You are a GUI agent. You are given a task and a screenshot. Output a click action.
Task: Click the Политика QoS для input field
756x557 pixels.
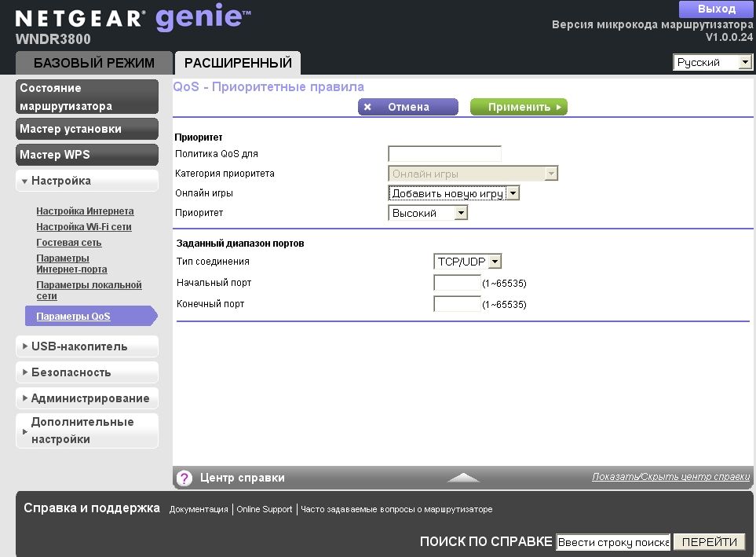(x=444, y=154)
